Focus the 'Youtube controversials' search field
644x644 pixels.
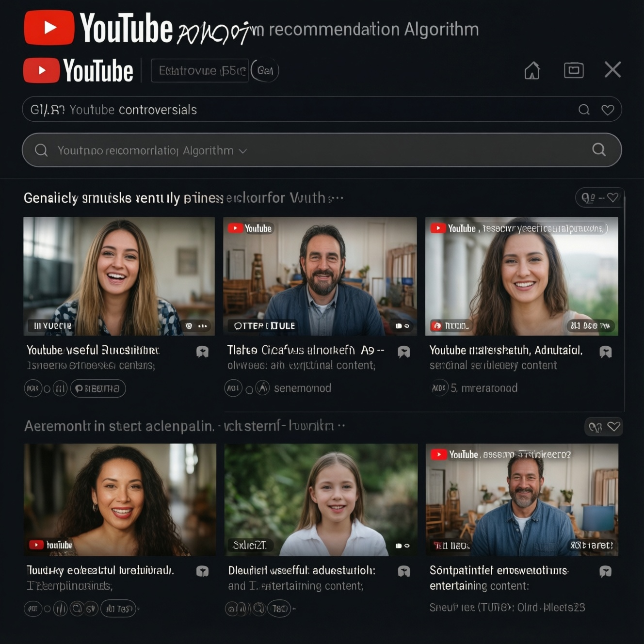tap(322, 109)
